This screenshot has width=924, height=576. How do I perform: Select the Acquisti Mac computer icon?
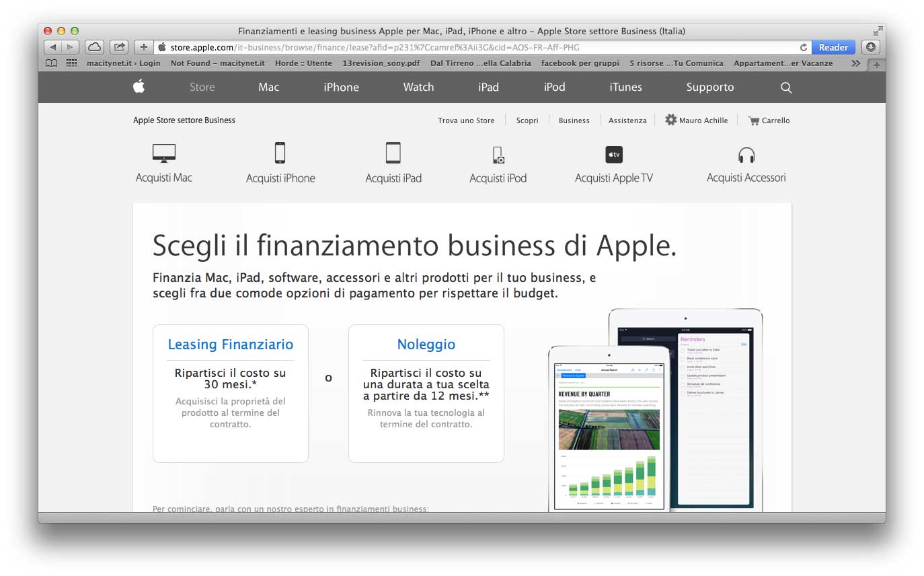click(x=164, y=153)
